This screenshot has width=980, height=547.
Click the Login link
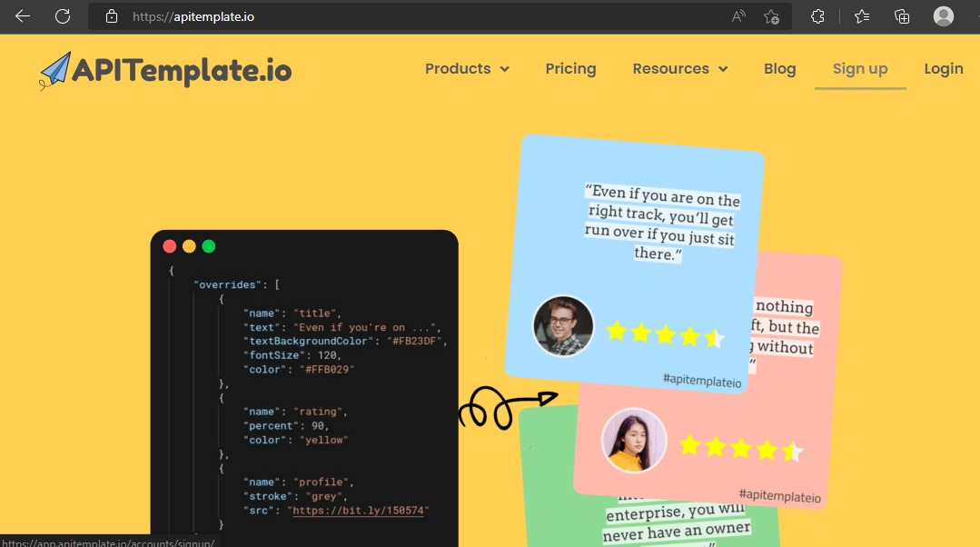pyautogui.click(x=943, y=69)
